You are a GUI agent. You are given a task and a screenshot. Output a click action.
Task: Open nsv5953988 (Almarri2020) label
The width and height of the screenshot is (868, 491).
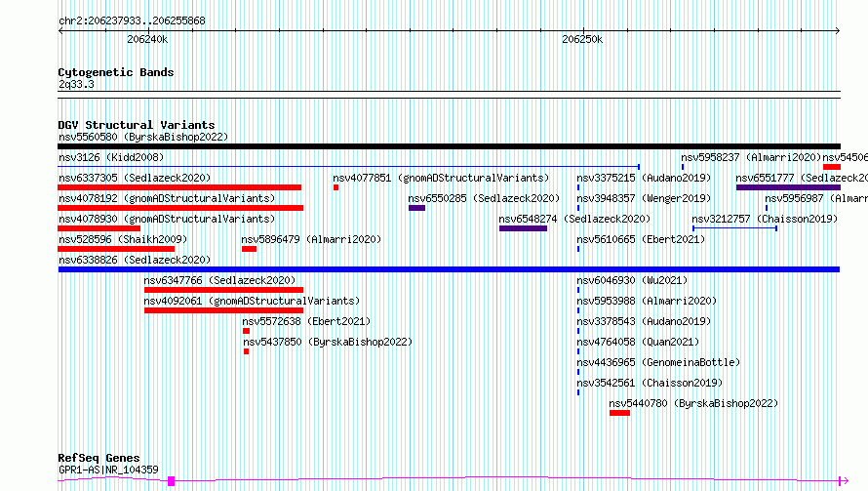648,301
